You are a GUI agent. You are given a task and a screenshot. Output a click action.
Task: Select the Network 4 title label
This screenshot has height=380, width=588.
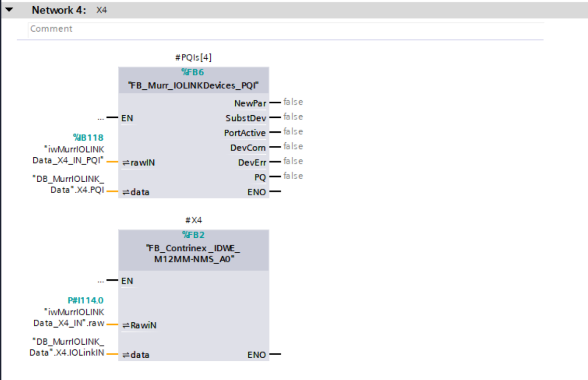59,10
